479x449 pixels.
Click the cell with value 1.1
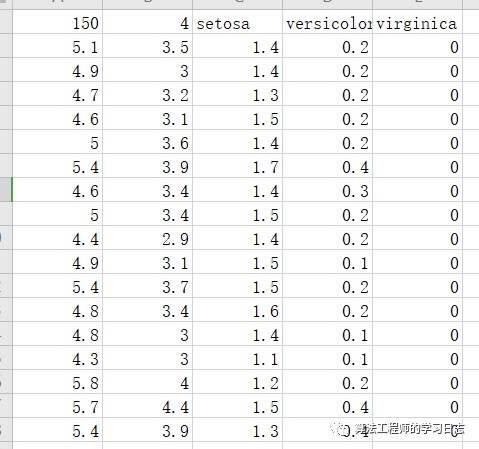tap(237, 358)
